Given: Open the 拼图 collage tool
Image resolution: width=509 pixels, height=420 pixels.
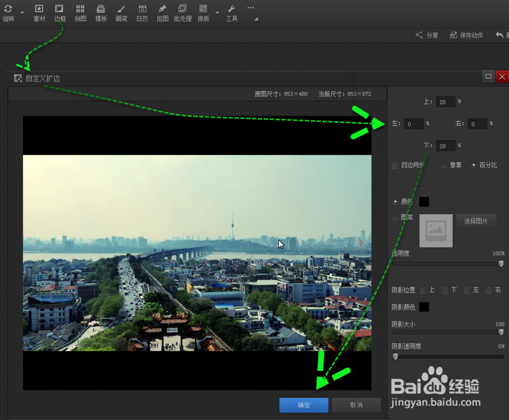Looking at the screenshot, I should click(80, 13).
